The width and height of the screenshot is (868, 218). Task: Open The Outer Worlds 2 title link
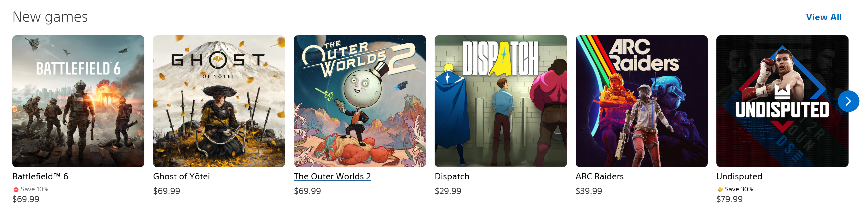332,176
